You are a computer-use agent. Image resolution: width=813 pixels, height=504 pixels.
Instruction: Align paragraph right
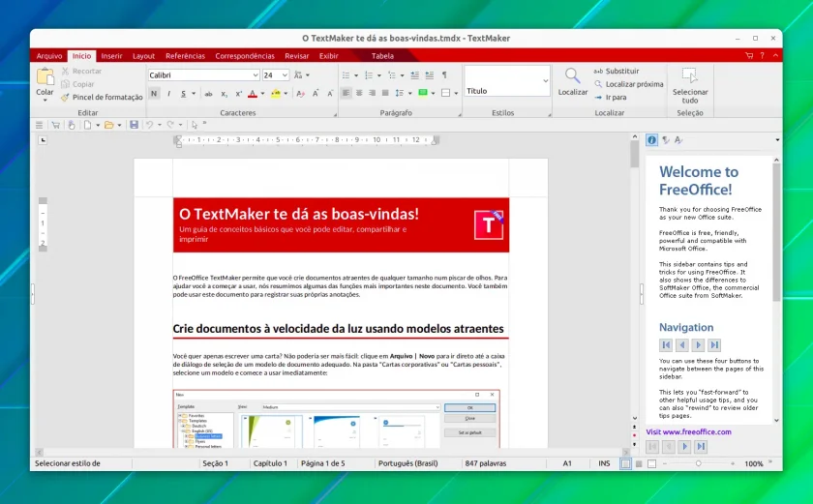click(x=372, y=93)
